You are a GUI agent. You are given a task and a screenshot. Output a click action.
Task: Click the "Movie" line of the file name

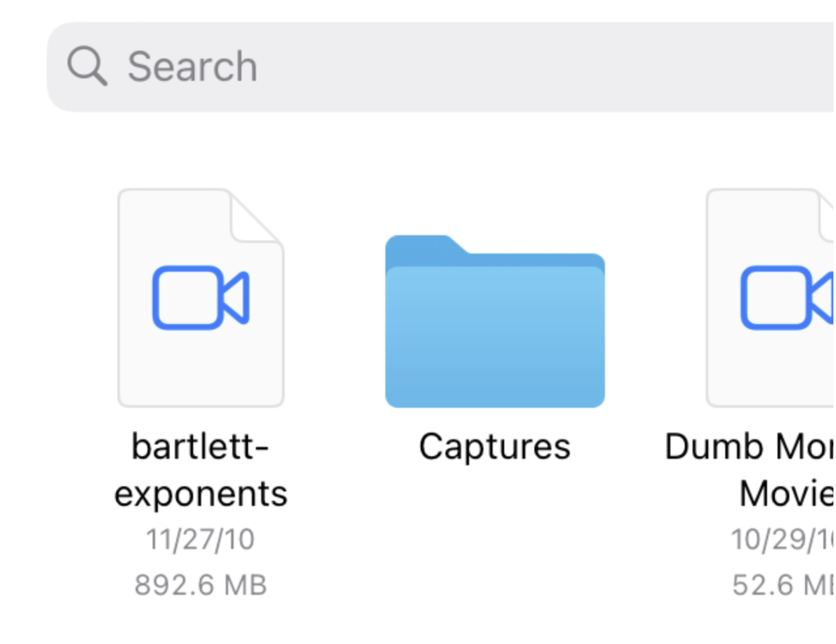786,494
